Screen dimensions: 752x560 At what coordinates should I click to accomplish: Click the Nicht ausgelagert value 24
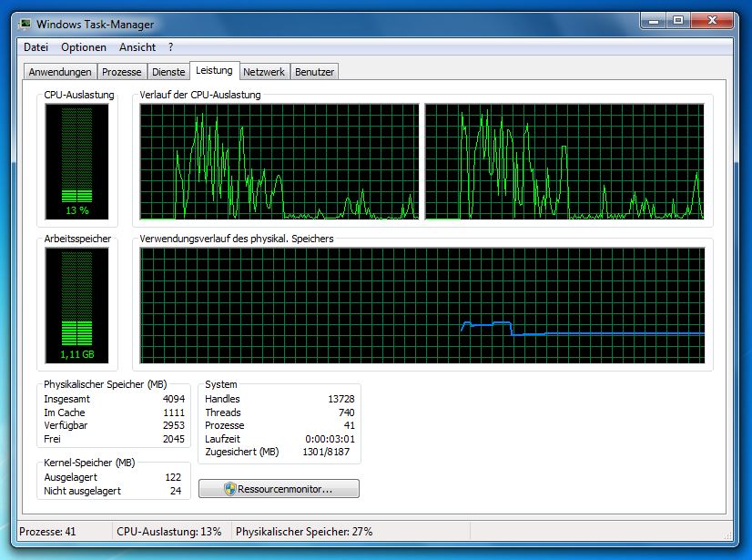pyautogui.click(x=176, y=491)
